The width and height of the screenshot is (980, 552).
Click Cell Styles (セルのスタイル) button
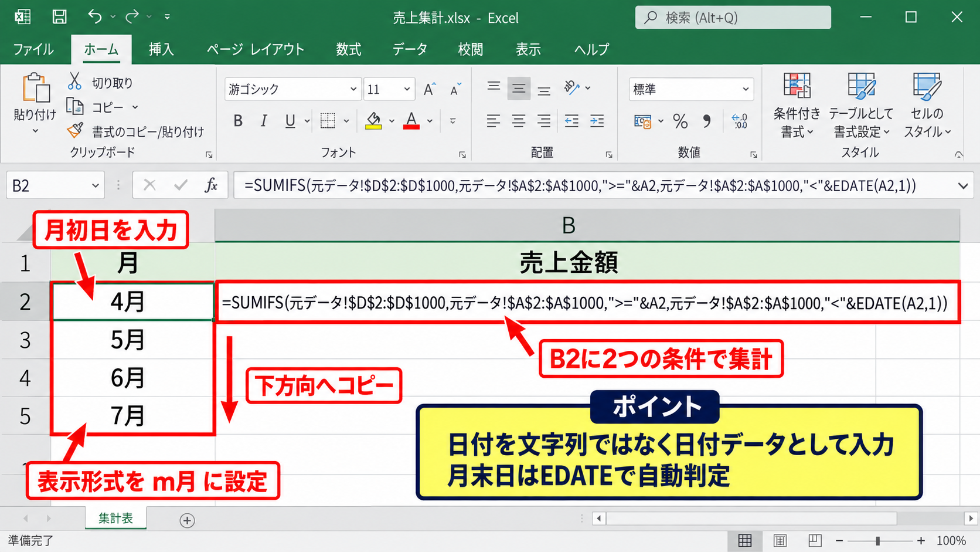click(927, 106)
